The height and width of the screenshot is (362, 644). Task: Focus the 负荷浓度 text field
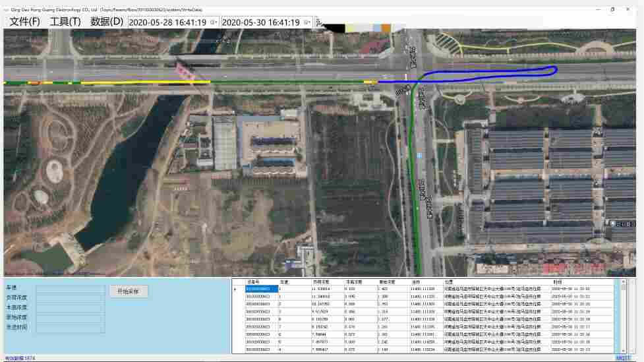[70, 298]
